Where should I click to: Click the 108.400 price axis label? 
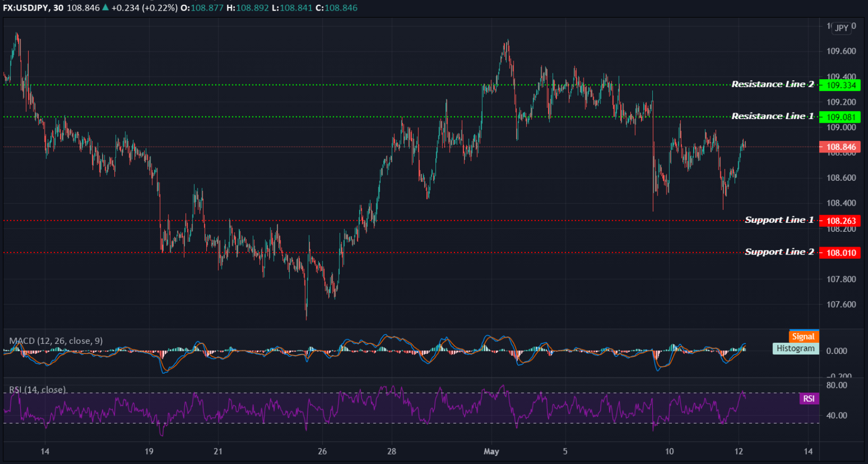pyautogui.click(x=841, y=203)
